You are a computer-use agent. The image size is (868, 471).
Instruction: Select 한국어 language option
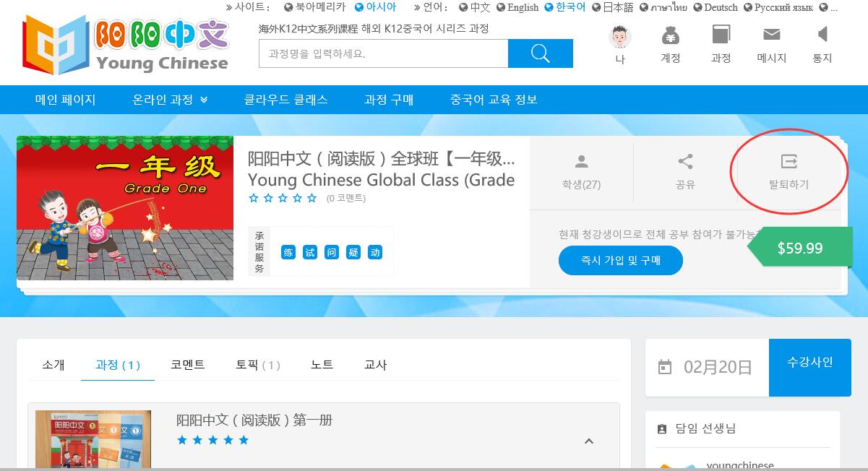point(565,7)
